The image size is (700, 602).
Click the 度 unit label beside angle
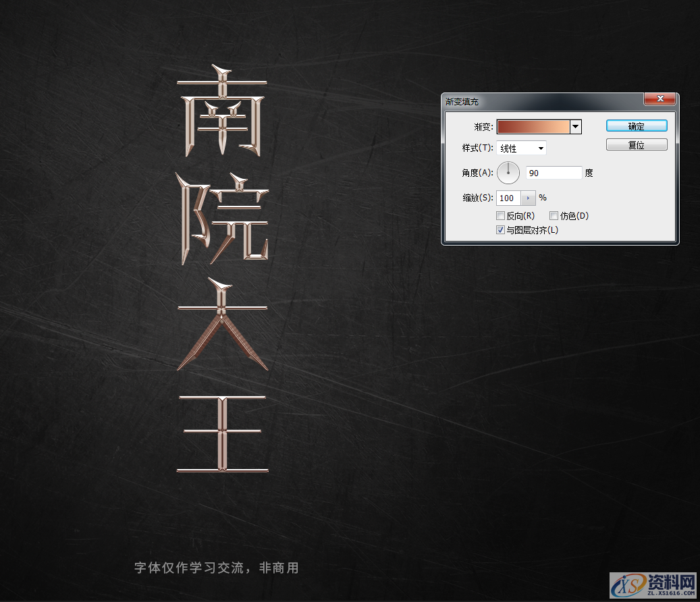[589, 173]
